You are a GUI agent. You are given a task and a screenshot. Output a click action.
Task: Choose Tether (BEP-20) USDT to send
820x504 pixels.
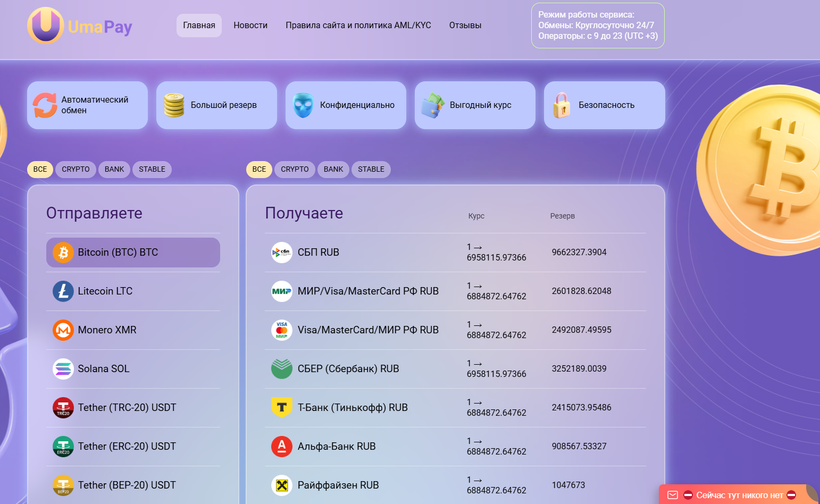point(133,485)
